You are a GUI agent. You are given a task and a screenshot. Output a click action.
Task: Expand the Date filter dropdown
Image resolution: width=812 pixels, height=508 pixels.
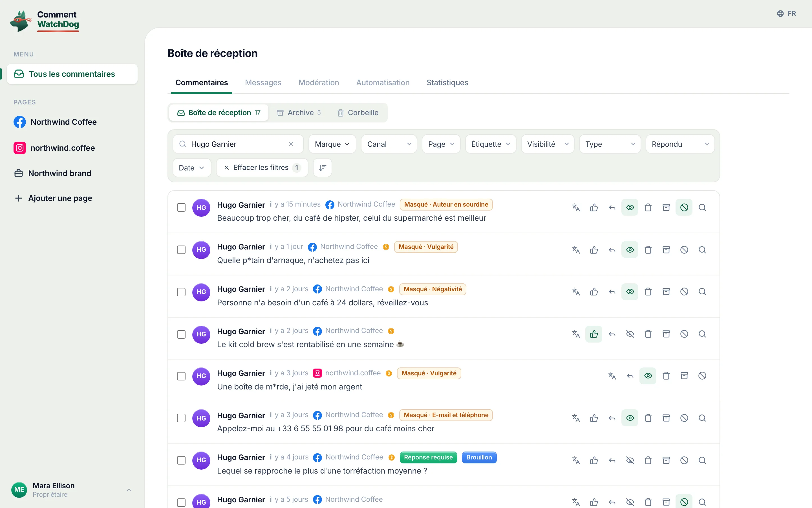pyautogui.click(x=192, y=168)
